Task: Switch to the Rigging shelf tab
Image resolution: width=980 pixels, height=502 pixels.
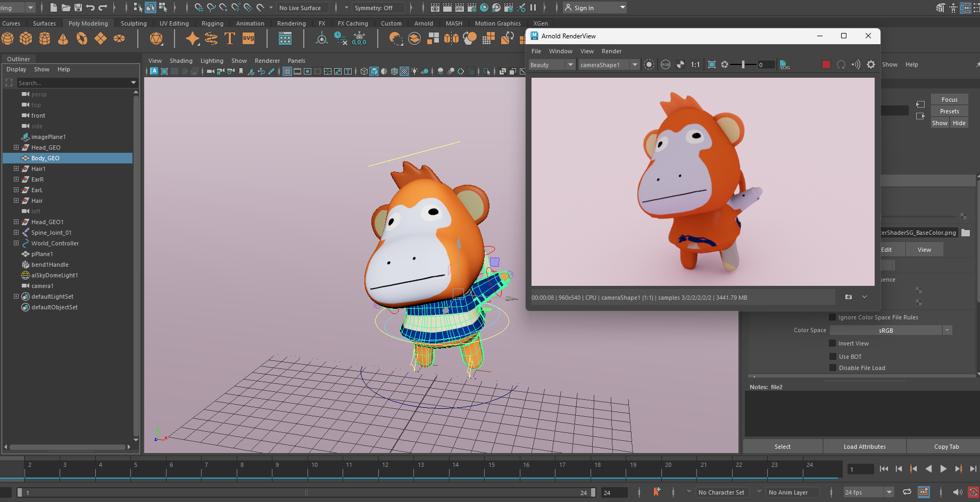Action: coord(212,23)
